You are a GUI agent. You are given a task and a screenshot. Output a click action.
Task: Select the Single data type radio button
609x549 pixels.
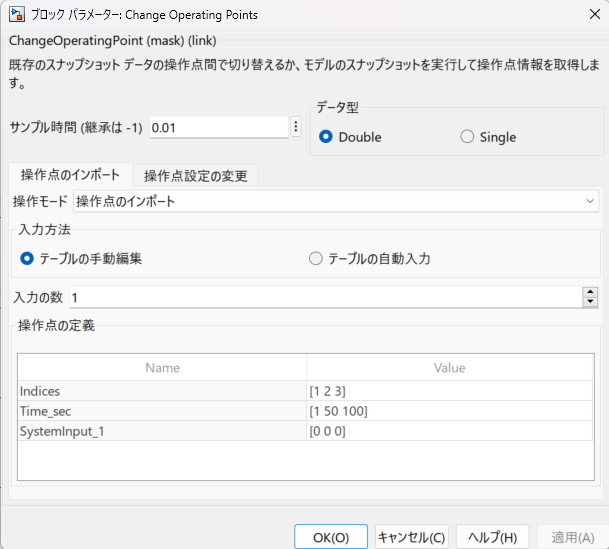[467, 137]
